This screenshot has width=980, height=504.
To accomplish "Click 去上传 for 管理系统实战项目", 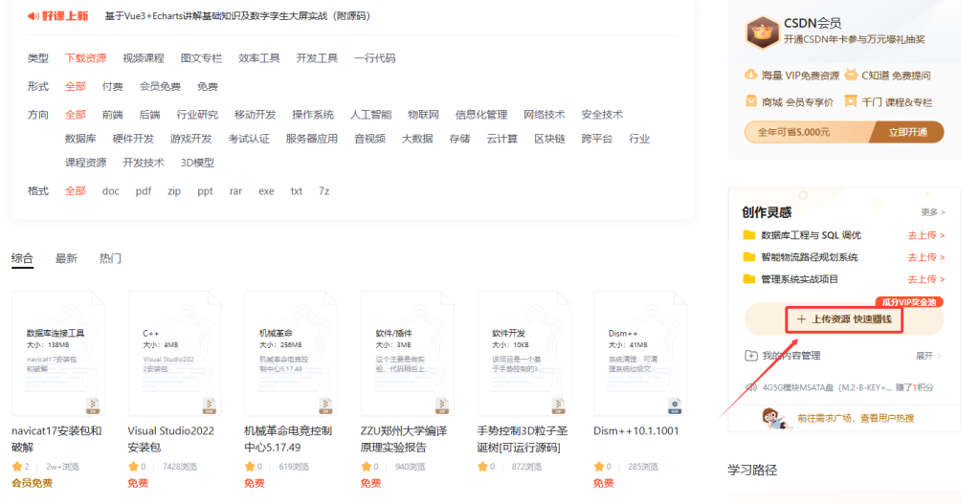I will click(x=926, y=279).
